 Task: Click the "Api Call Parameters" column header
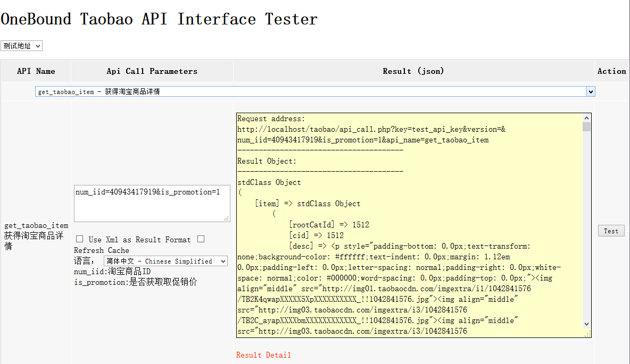152,71
